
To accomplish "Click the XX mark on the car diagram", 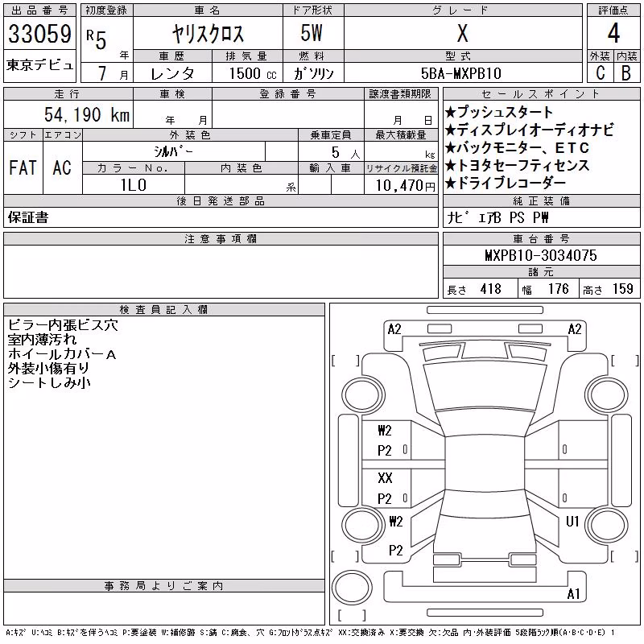I will tap(385, 477).
